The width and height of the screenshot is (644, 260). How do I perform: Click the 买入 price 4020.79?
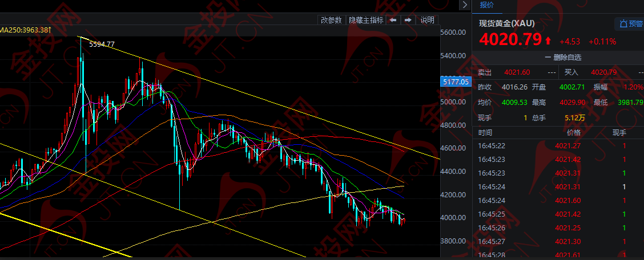[604, 72]
